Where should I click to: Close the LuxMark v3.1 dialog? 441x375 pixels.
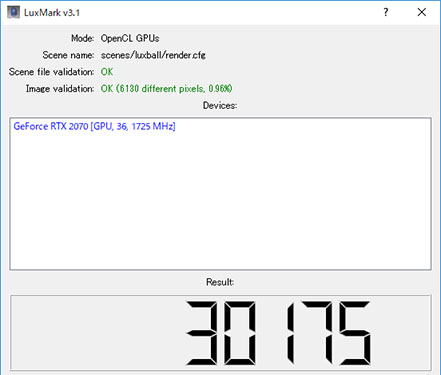(x=422, y=12)
